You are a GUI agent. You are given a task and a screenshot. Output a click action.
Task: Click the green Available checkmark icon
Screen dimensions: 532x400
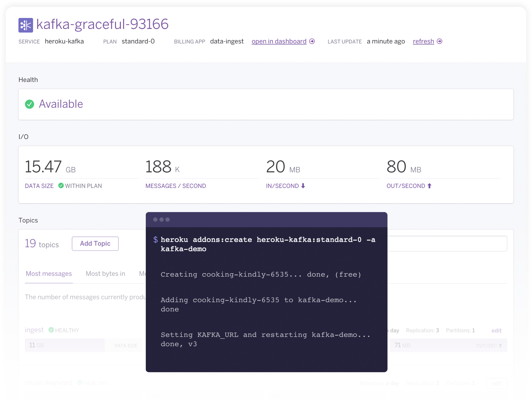[x=30, y=104]
